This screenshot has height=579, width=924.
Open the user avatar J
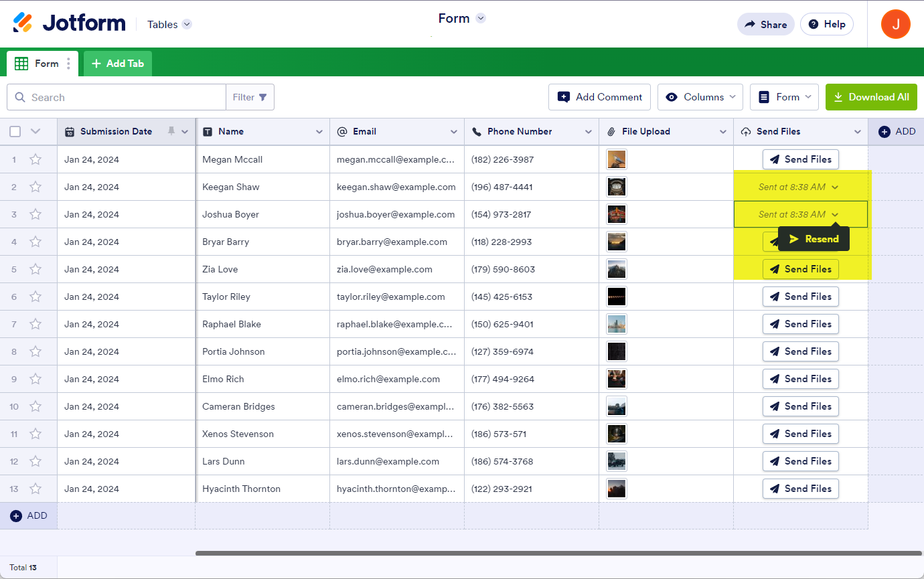pos(895,24)
